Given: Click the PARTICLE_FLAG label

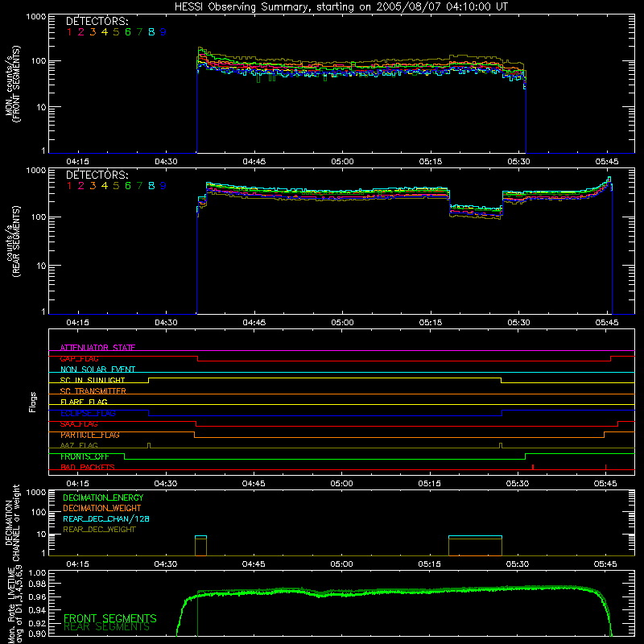Looking at the screenshot, I should tap(90, 435).
